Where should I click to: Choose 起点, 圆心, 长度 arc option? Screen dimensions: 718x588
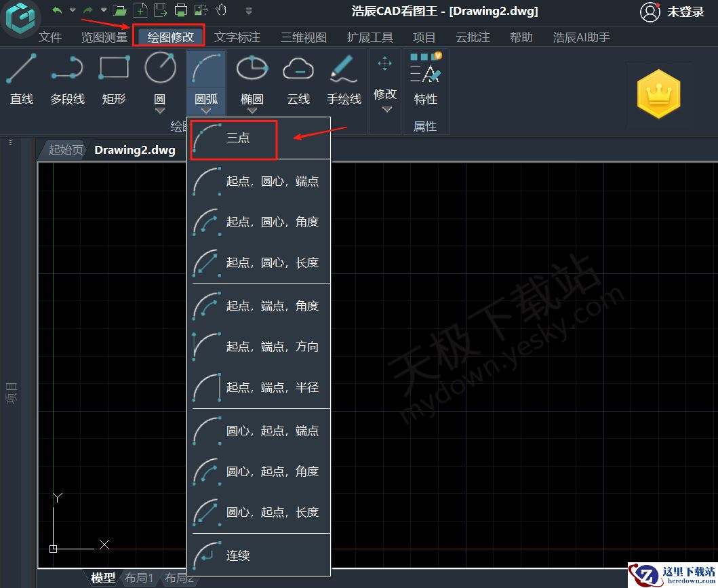pyautogui.click(x=259, y=263)
